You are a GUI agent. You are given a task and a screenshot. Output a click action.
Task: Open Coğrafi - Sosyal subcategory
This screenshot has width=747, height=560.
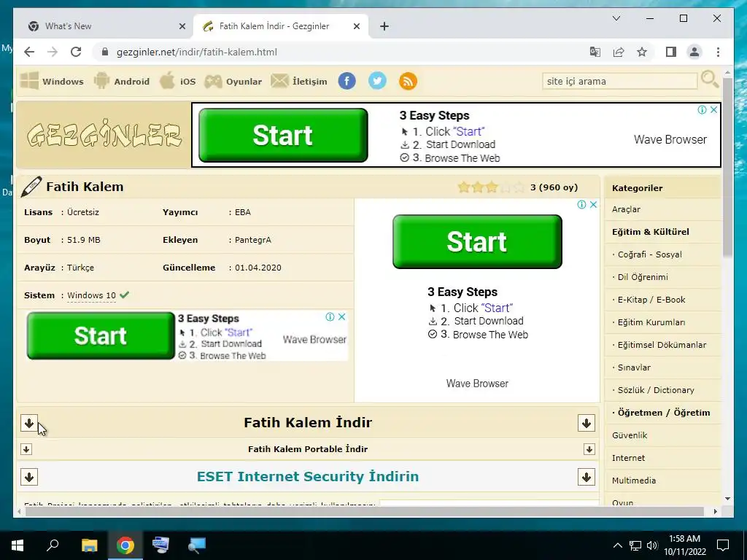coord(649,254)
